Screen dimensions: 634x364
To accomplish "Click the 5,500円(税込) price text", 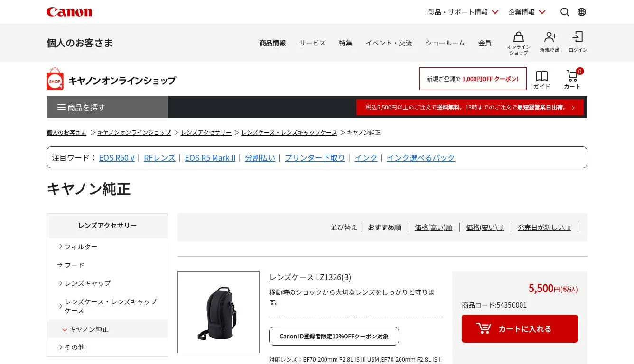I will [x=553, y=288].
